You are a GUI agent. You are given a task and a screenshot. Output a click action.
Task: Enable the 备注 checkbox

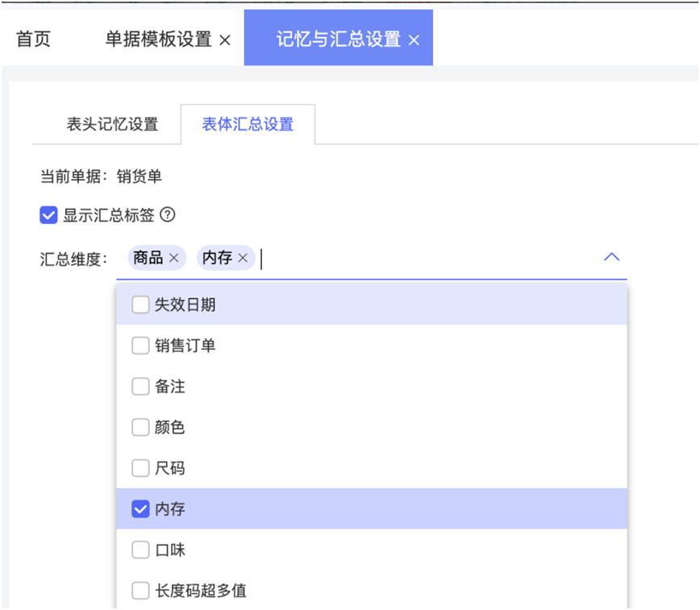tap(140, 387)
